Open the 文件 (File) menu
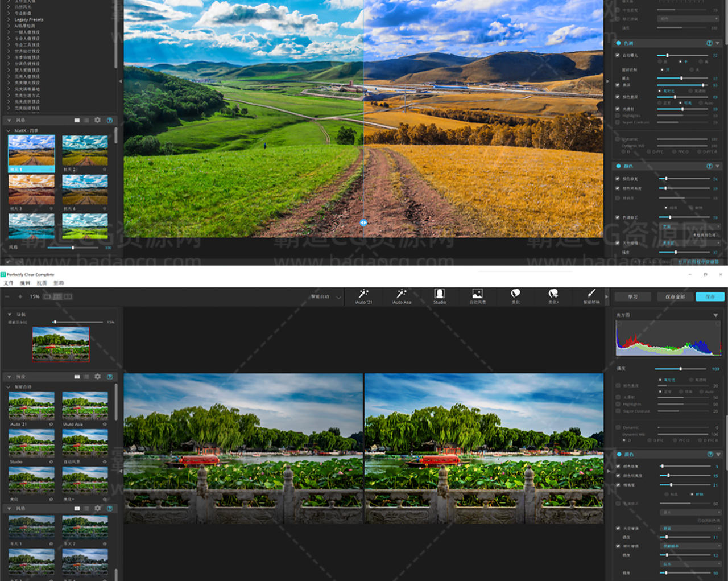728x581 pixels. 9,283
